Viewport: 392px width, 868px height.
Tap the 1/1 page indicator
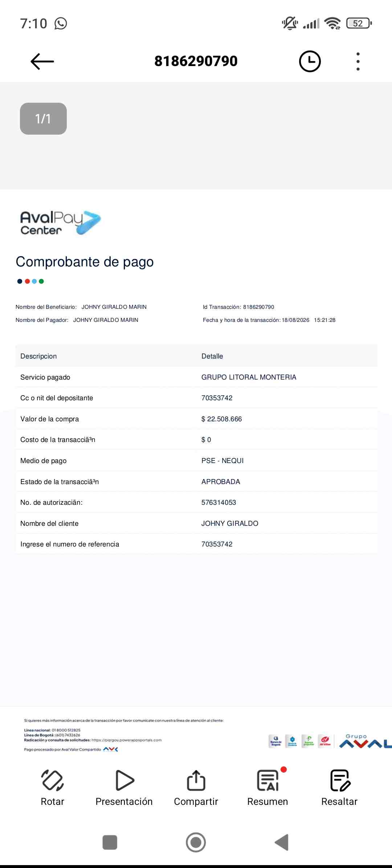pyautogui.click(x=43, y=119)
